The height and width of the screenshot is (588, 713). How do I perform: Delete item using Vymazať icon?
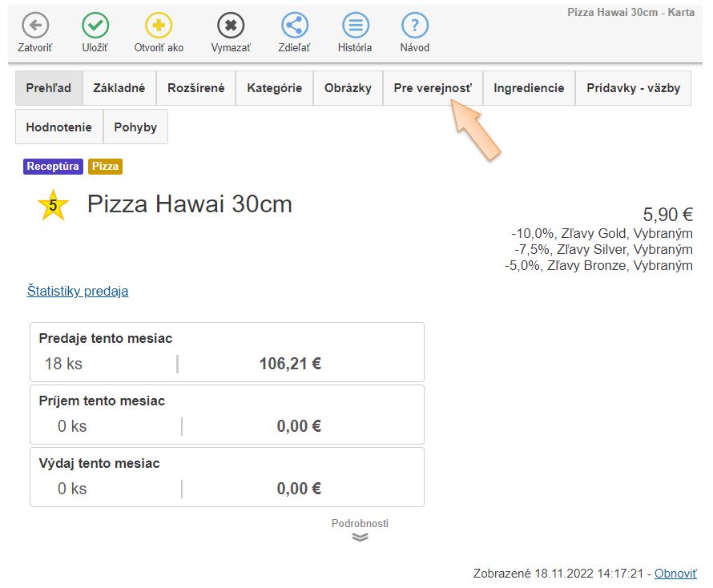(x=231, y=26)
